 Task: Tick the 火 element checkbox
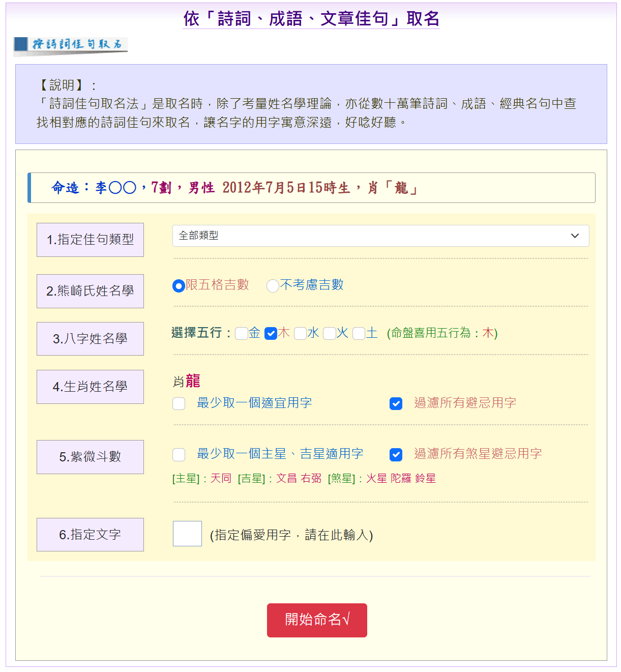[x=330, y=334]
